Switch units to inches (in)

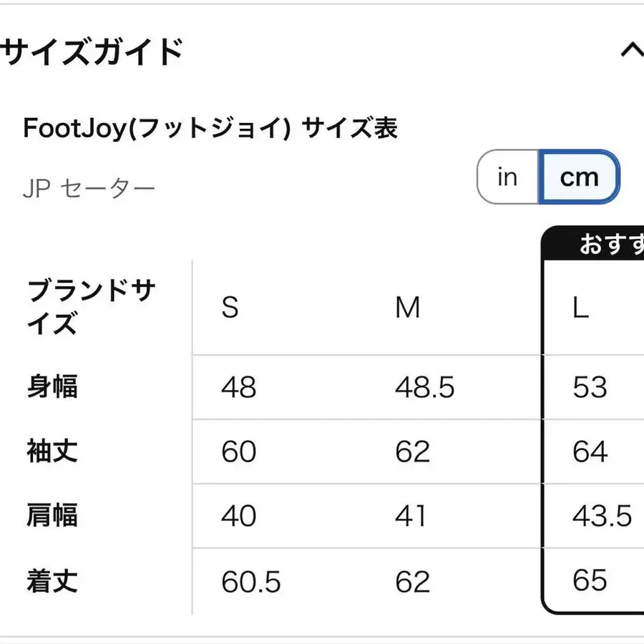pyautogui.click(x=507, y=177)
